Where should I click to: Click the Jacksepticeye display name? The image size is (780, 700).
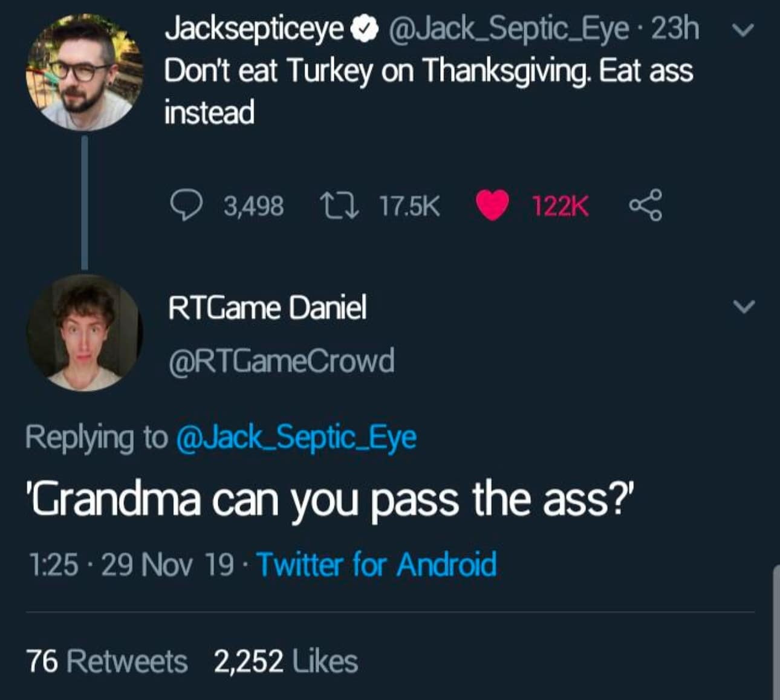[x=255, y=29]
